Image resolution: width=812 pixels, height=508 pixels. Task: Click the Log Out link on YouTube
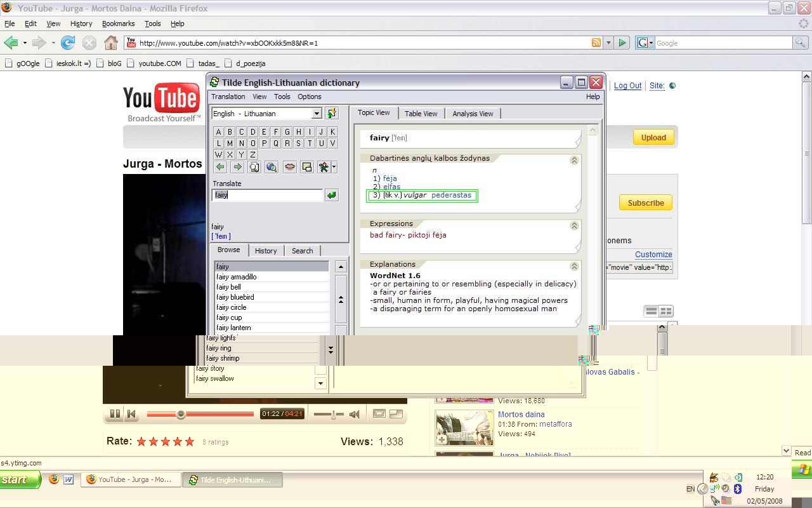(x=627, y=86)
